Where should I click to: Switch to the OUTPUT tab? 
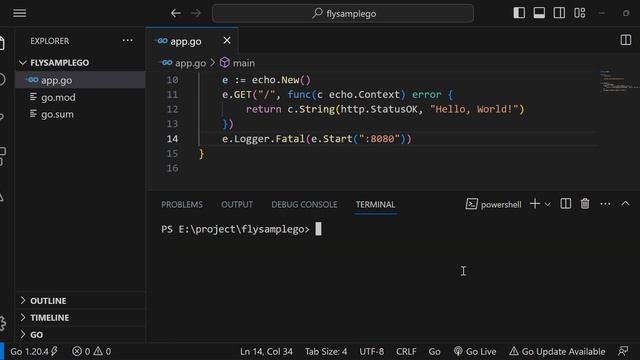(237, 204)
